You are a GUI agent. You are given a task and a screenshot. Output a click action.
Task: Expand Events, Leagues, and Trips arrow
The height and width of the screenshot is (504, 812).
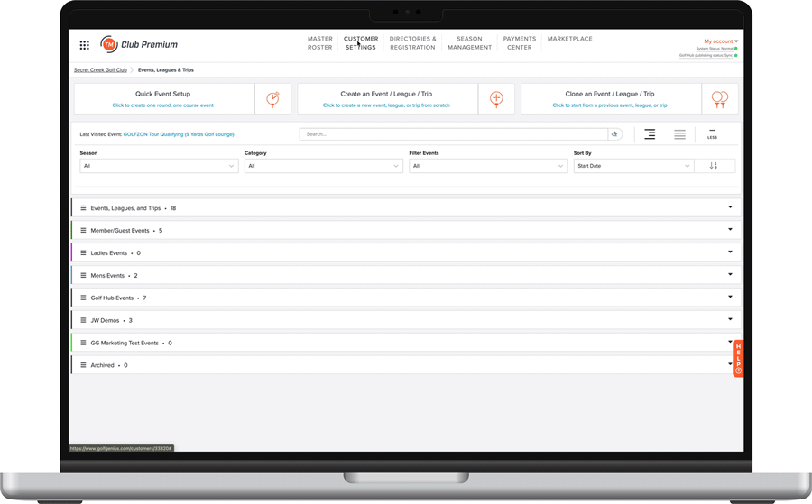click(x=730, y=207)
